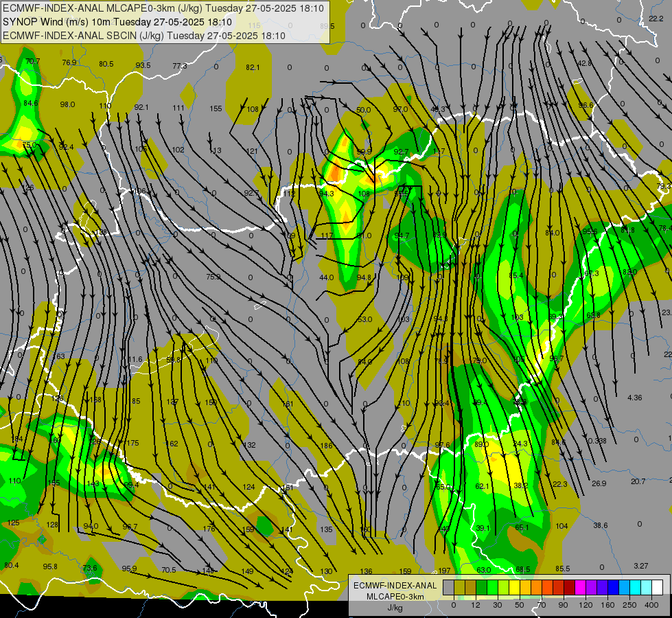Screen dimensions: 672x618
Task: Click the legend tick label 70
Action: coord(542,605)
